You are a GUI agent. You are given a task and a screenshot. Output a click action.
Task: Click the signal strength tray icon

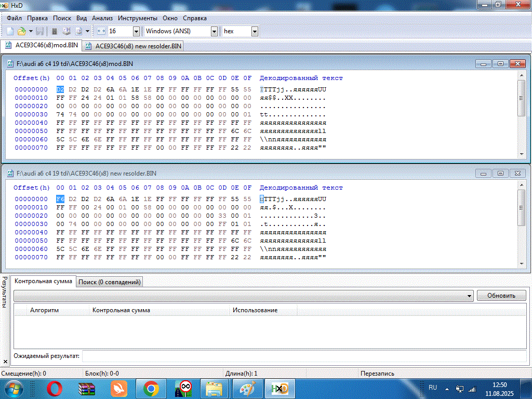pos(472,389)
